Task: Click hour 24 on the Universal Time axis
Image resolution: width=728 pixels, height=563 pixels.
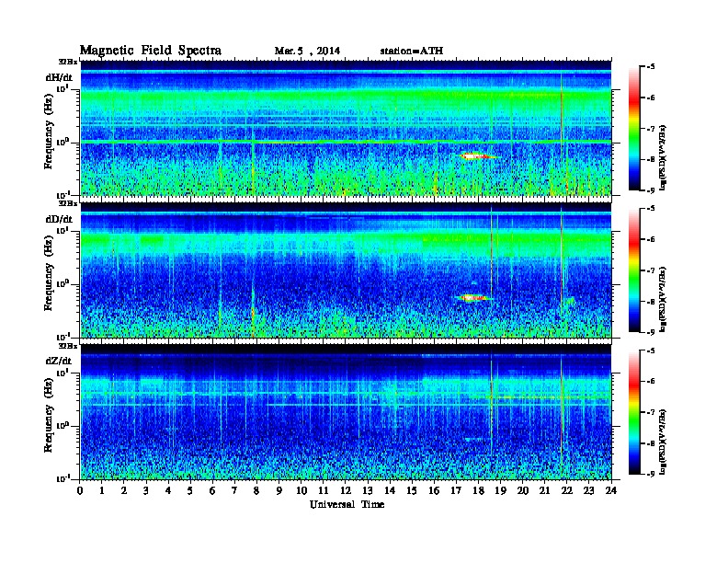Action: coord(611,490)
